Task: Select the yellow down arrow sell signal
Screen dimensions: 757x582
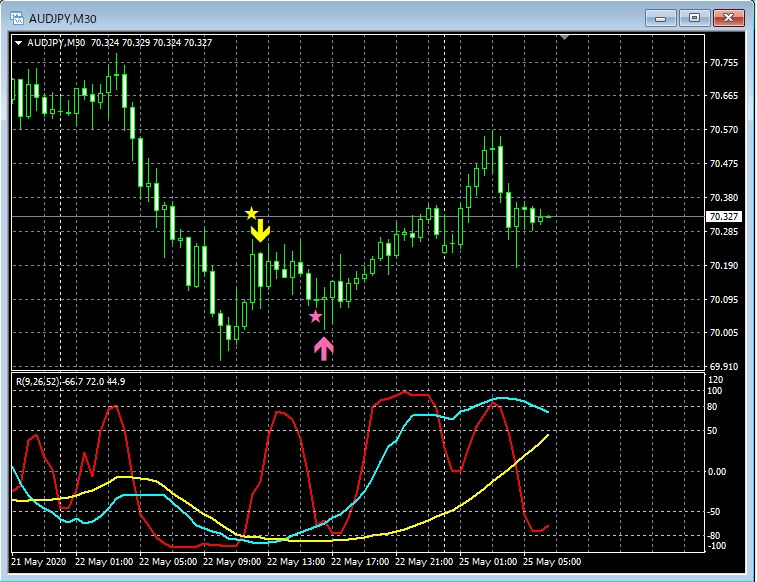Action: (260, 232)
